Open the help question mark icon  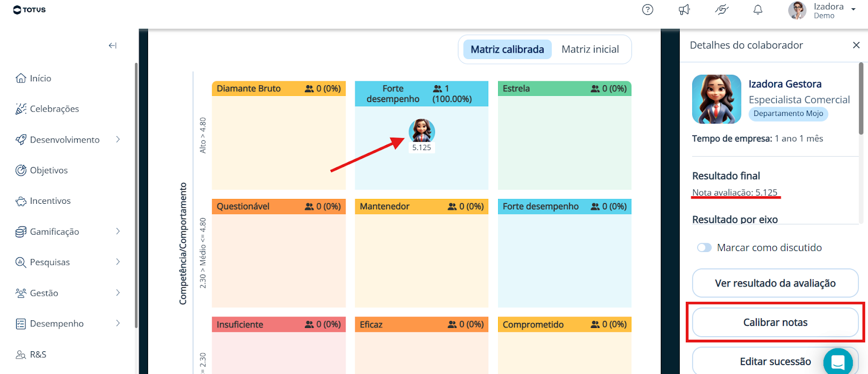647,10
